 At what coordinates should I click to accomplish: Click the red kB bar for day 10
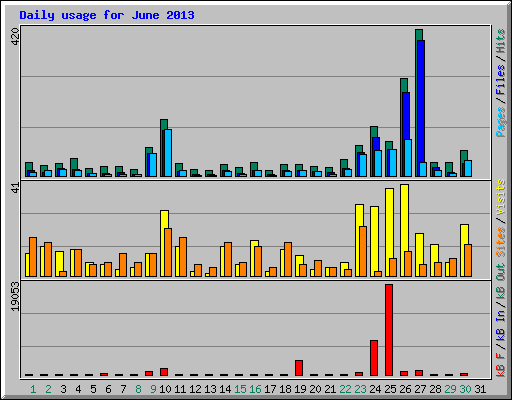pos(164,372)
